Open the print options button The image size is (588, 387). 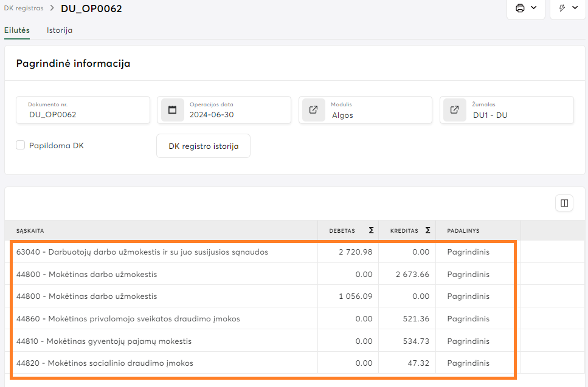point(525,9)
